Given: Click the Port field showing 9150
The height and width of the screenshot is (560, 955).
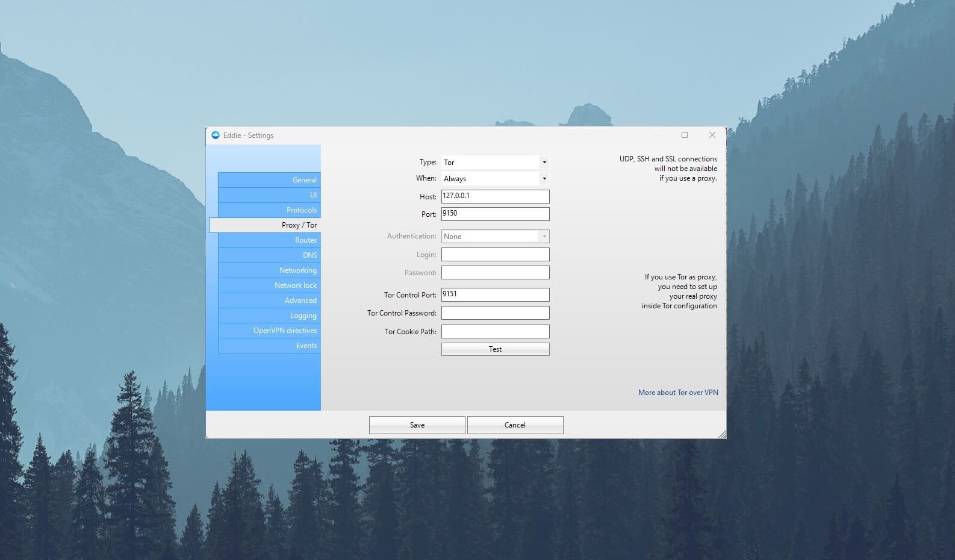Looking at the screenshot, I should [x=495, y=214].
